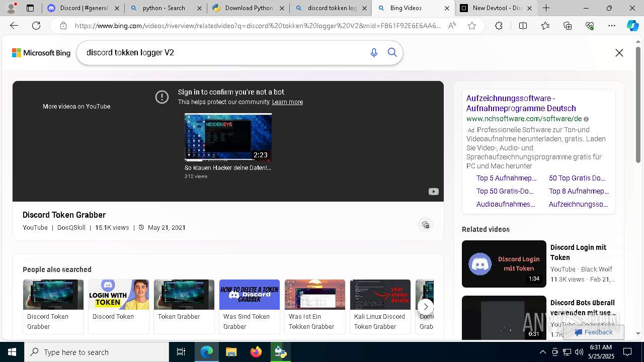The height and width of the screenshot is (362, 644).
Task: Open the DosQSkill channel name
Action: pos(71,228)
